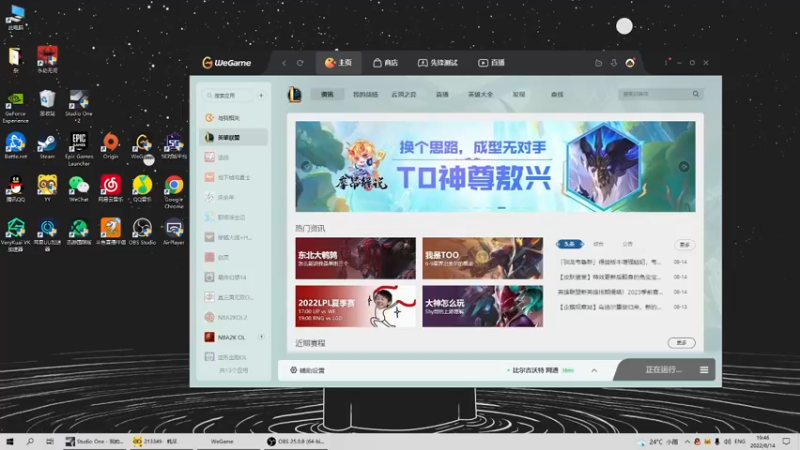Go back with the WeGame back arrow
This screenshot has width=800, height=450.
[x=284, y=63]
